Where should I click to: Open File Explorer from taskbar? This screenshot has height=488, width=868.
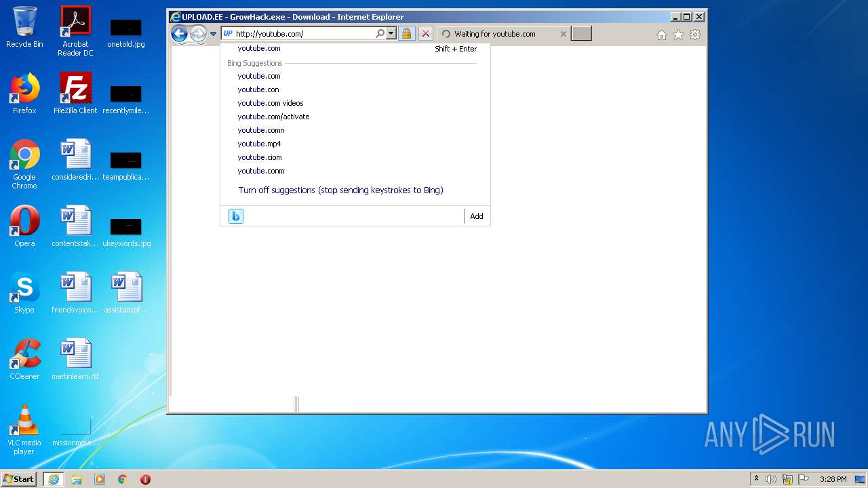click(77, 479)
